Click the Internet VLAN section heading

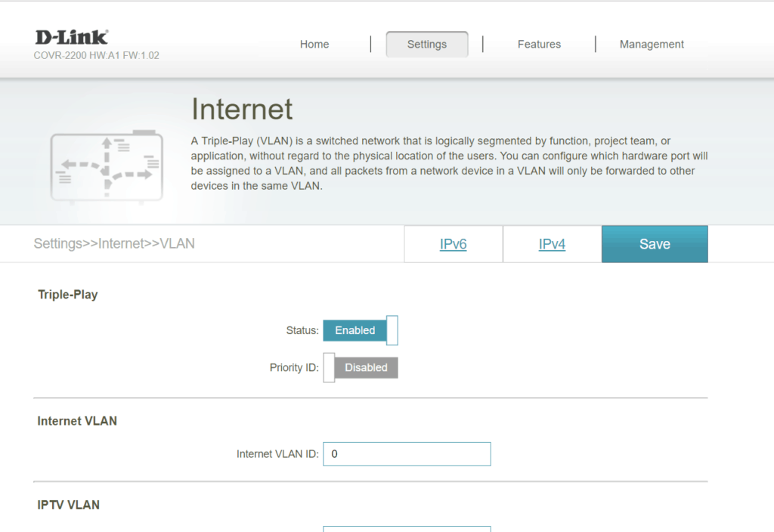(77, 421)
